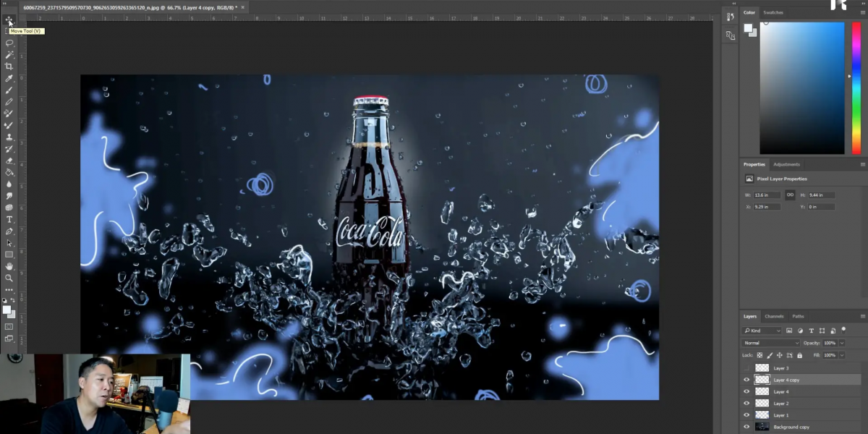The height and width of the screenshot is (434, 868).
Task: Click the W width input field
Action: (767, 195)
